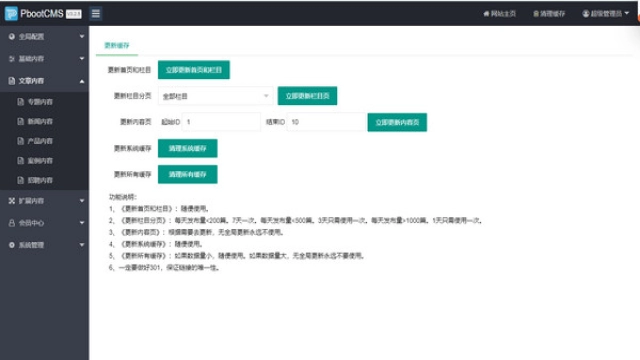The height and width of the screenshot is (360, 640).
Task: Click the 会员中心 lock icon
Action: tap(11, 223)
